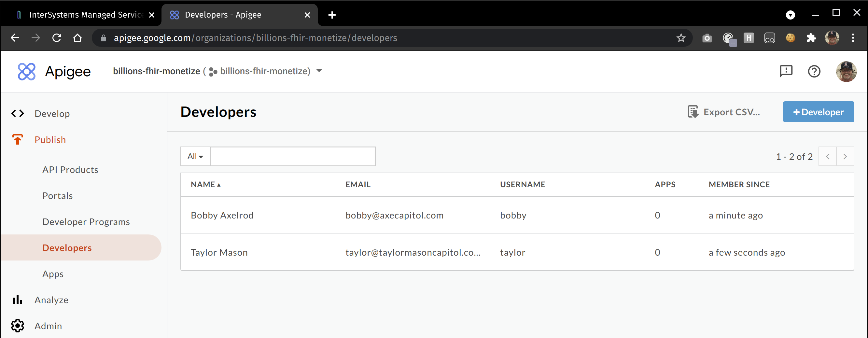Image resolution: width=868 pixels, height=338 pixels.
Task: Bookmark page with the star icon
Action: coord(681,38)
